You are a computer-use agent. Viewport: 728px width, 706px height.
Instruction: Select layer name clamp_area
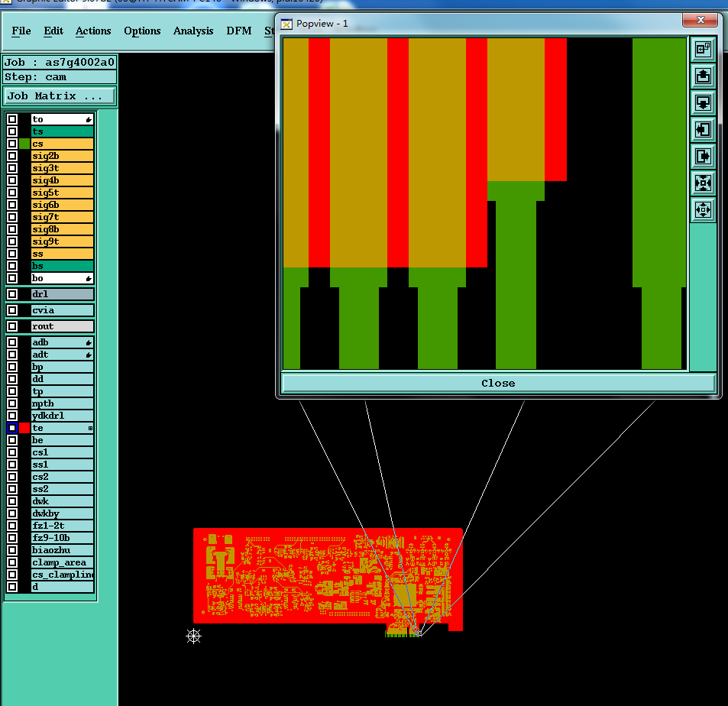click(x=62, y=562)
